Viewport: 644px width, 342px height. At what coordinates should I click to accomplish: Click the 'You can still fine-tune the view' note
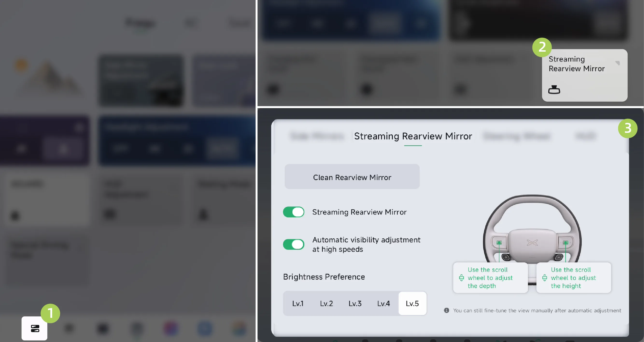click(x=537, y=310)
